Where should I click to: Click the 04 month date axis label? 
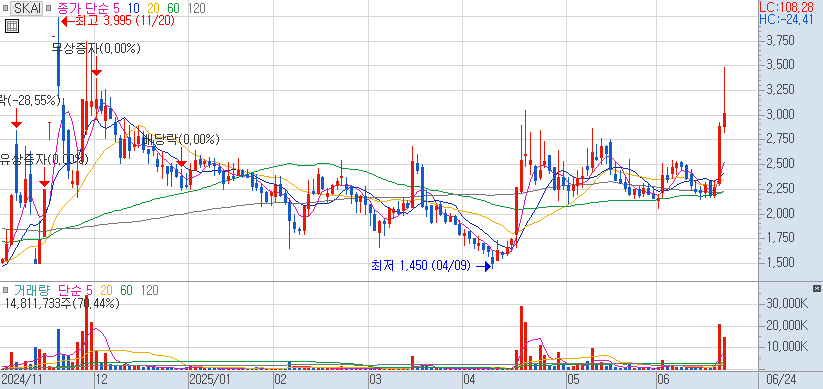point(470,379)
